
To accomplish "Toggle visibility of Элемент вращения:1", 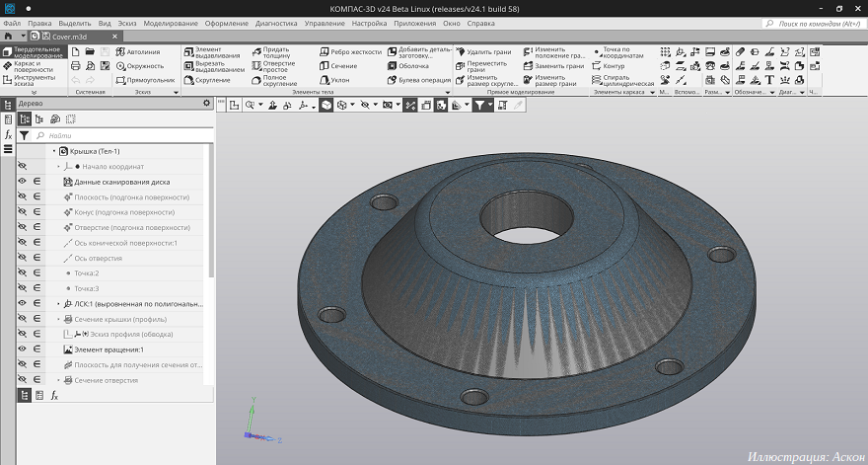I will (22, 349).
